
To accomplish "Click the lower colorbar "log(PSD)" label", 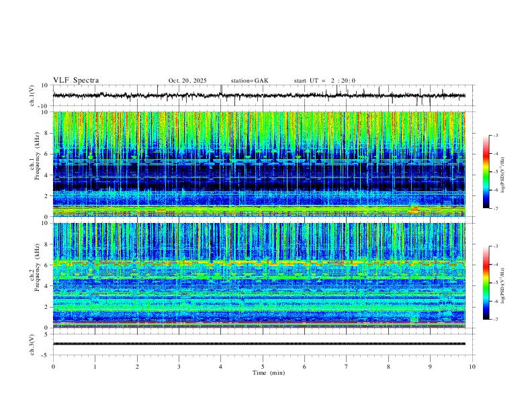I will pos(502,285).
